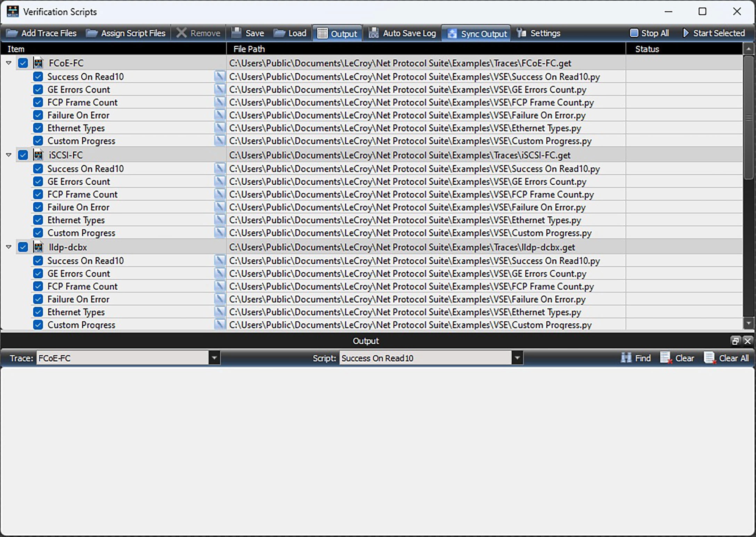Float the Output panel with undock icon

[x=735, y=341]
